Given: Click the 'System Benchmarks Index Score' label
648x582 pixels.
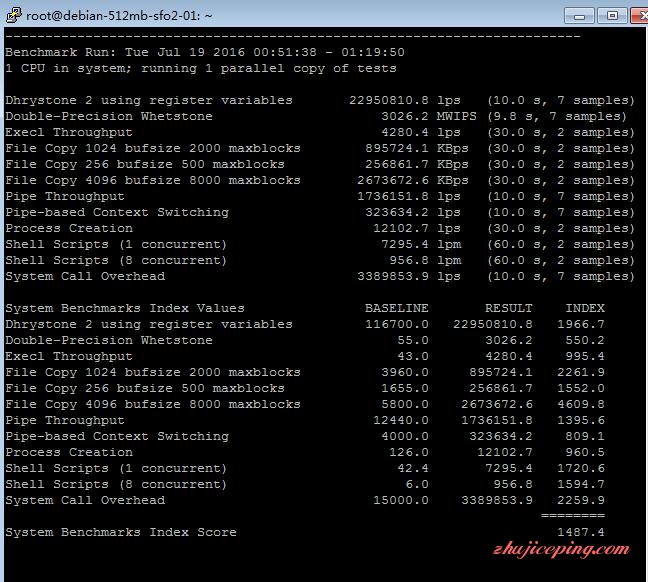Looking at the screenshot, I should (x=121, y=532).
